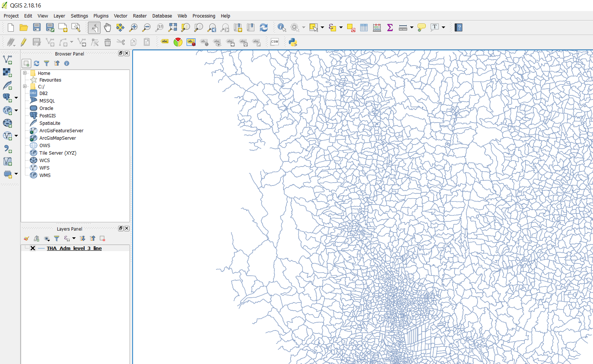Open the field calculator
The width and height of the screenshot is (593, 364).
point(377,28)
